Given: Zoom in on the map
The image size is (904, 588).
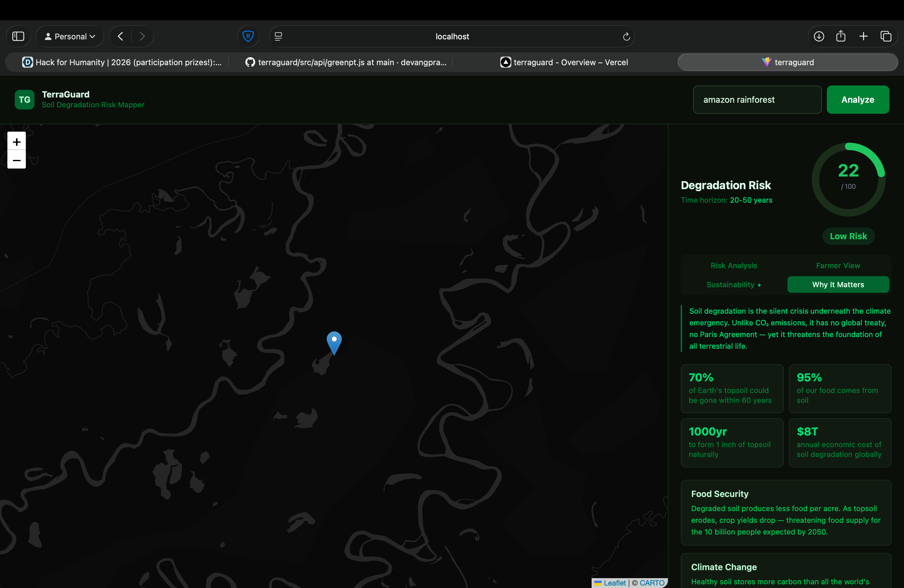Looking at the screenshot, I should tap(16, 142).
